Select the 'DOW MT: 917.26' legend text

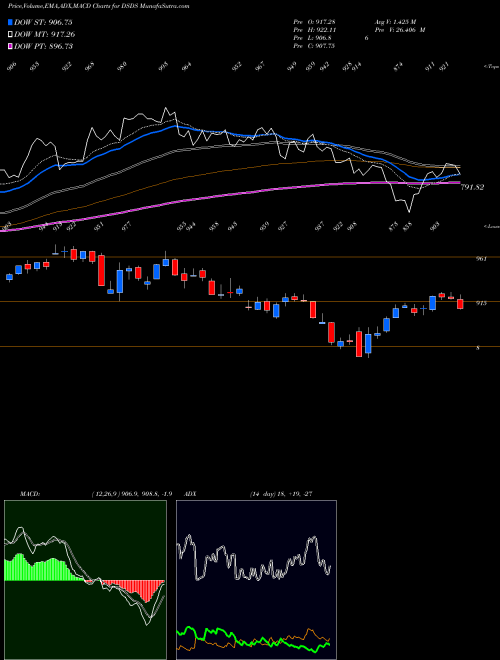point(45,34)
